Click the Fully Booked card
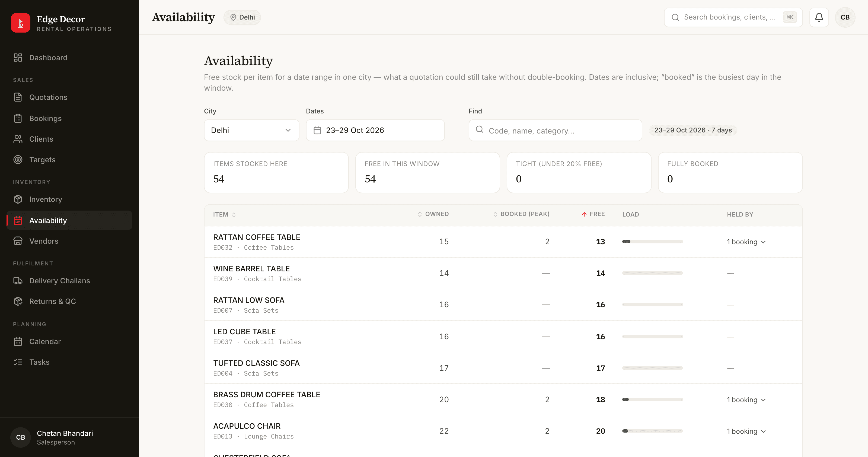The height and width of the screenshot is (457, 868). click(730, 173)
